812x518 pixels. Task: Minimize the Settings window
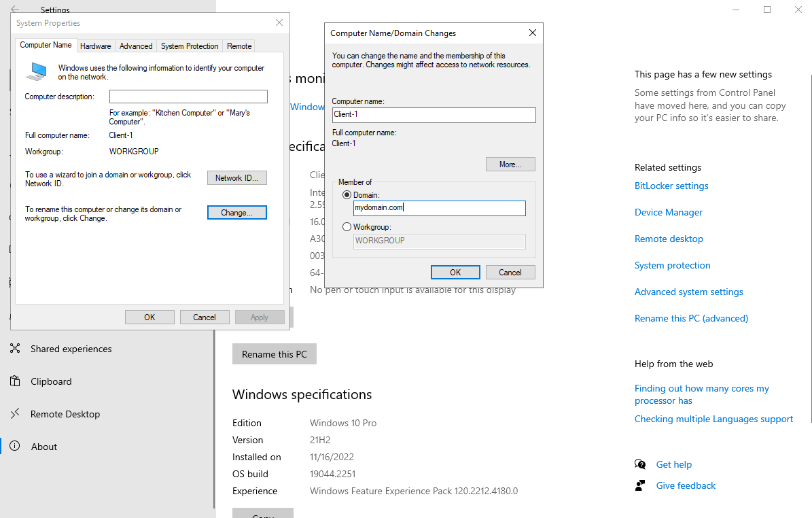click(736, 10)
